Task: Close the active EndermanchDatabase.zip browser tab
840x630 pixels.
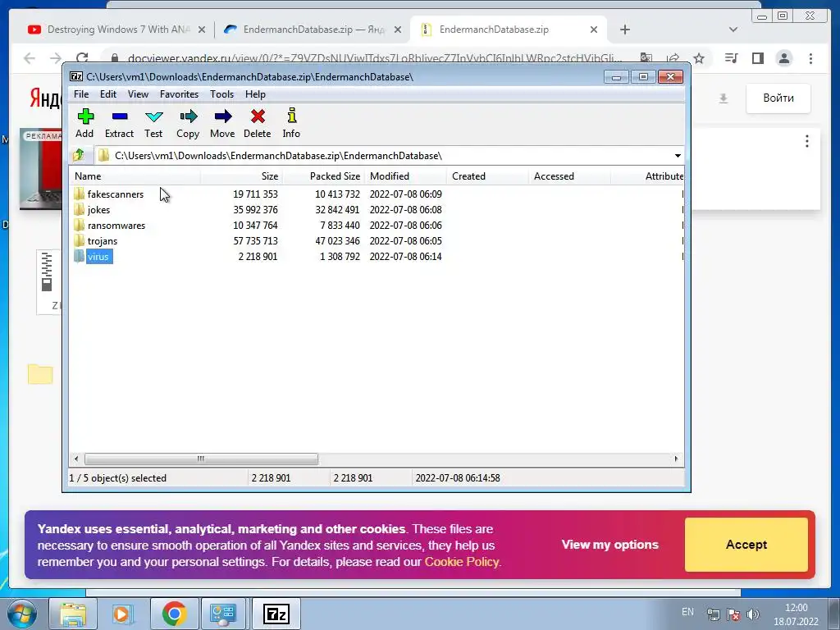Action: pyautogui.click(x=594, y=30)
